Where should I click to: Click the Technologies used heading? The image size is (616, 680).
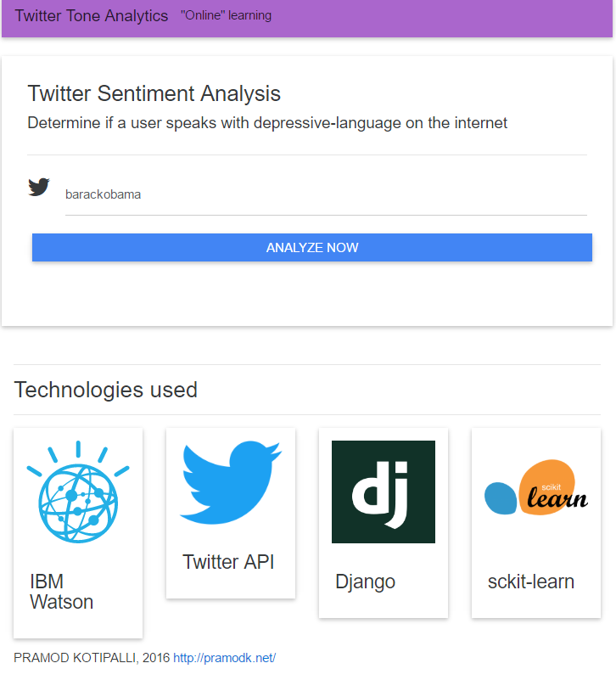tap(106, 390)
